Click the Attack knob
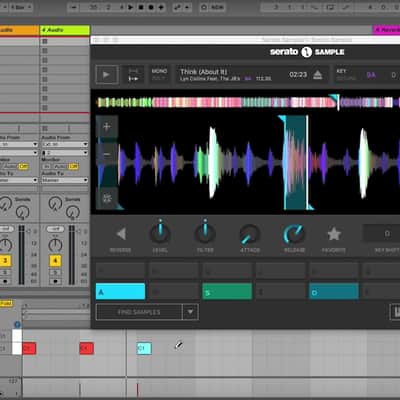Image resolution: width=400 pixels, height=400 pixels. coord(250,234)
